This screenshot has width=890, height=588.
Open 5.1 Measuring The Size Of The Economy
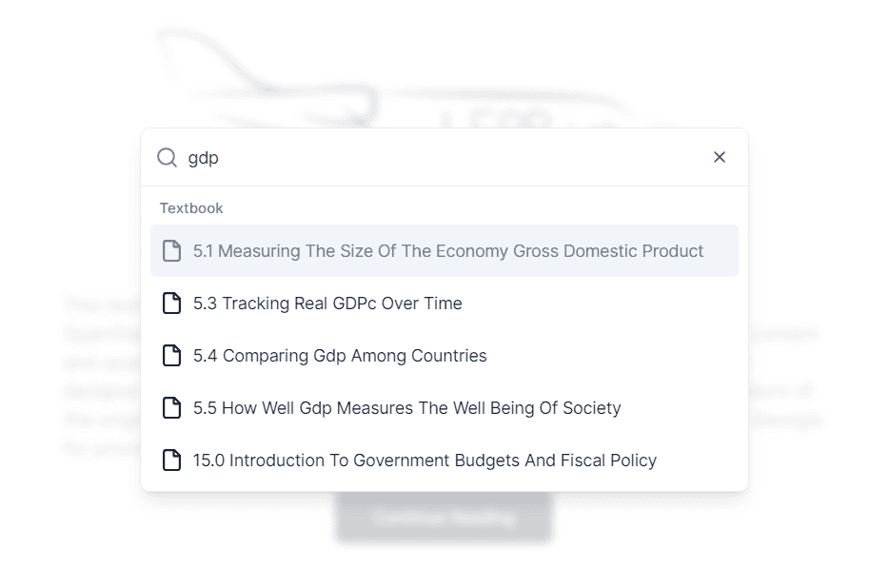(x=448, y=251)
